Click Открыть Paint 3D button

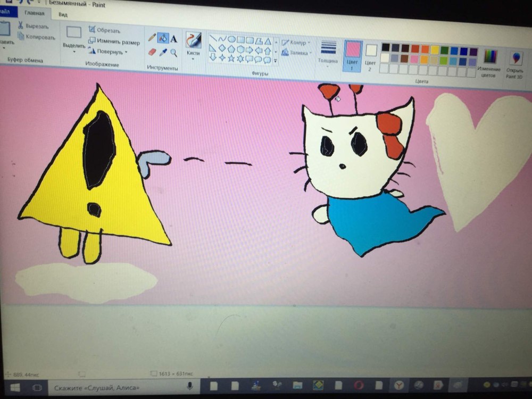tap(515, 65)
